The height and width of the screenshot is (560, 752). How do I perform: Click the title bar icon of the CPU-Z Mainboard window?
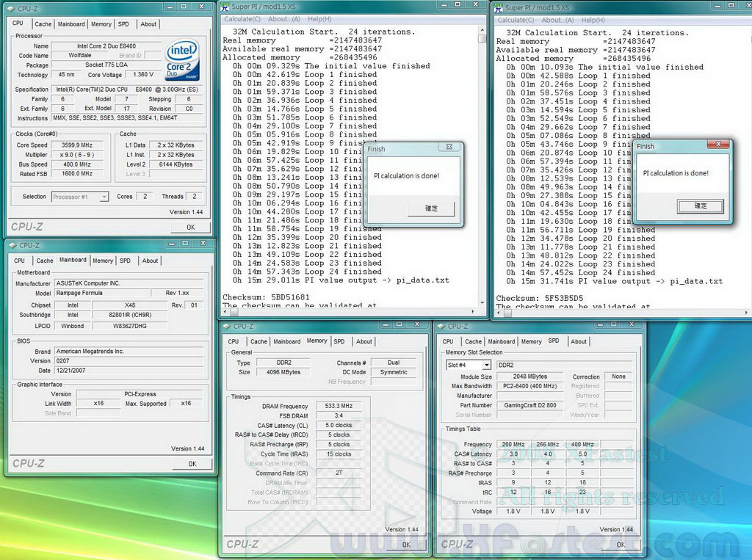[12, 245]
